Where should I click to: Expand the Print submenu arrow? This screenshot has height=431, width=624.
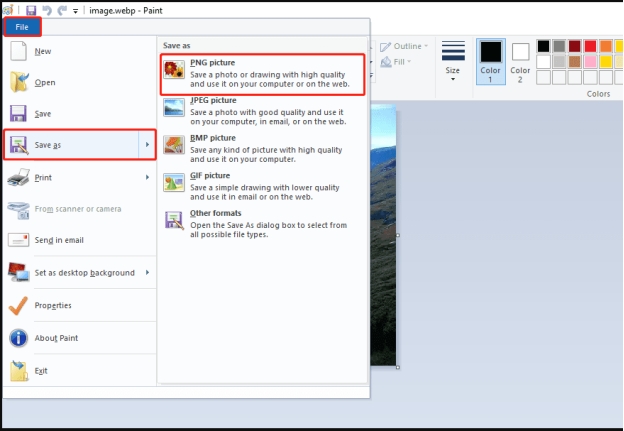(x=147, y=177)
